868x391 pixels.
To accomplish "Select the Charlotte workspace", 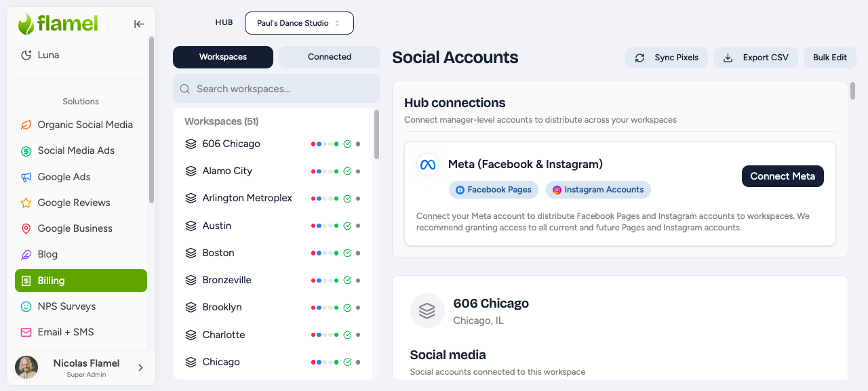I will click(x=273, y=335).
